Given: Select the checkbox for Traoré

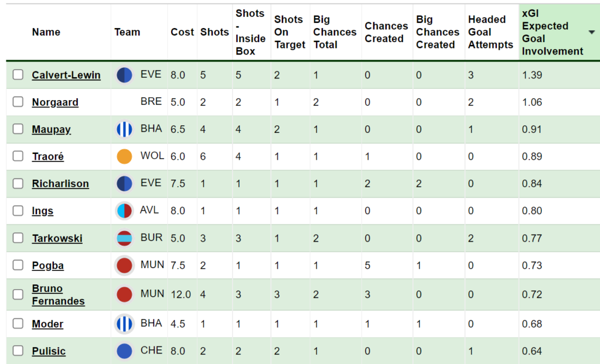Looking at the screenshot, I should tap(19, 156).
